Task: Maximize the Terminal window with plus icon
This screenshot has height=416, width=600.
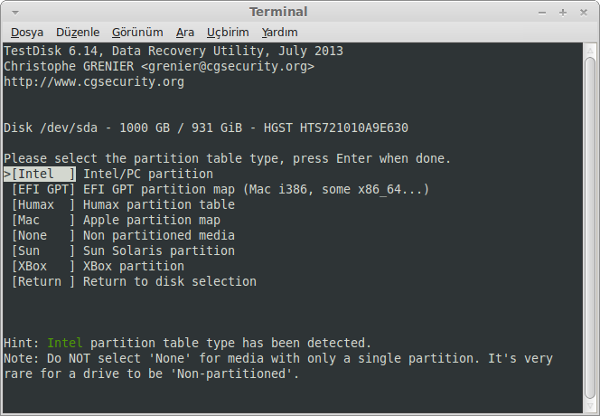Action: [x=562, y=13]
